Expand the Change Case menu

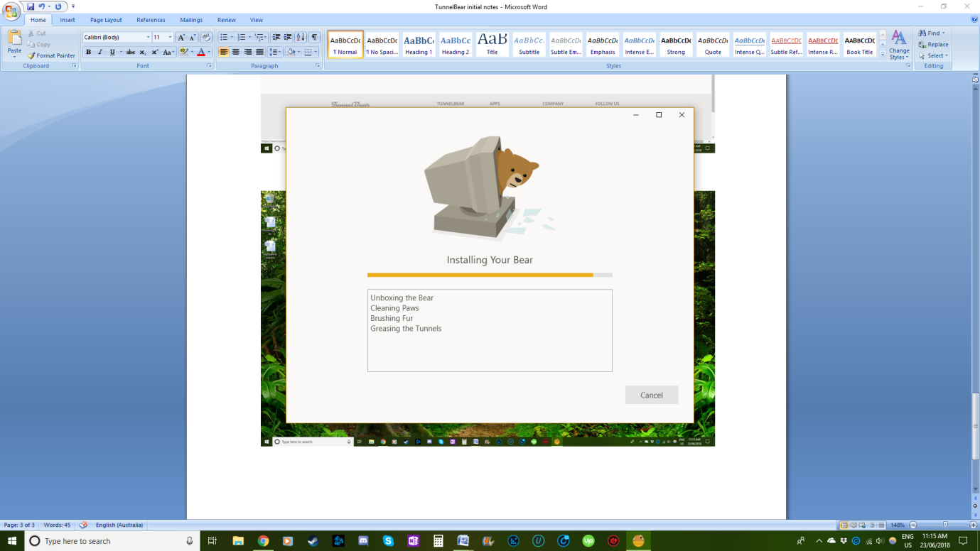point(168,52)
